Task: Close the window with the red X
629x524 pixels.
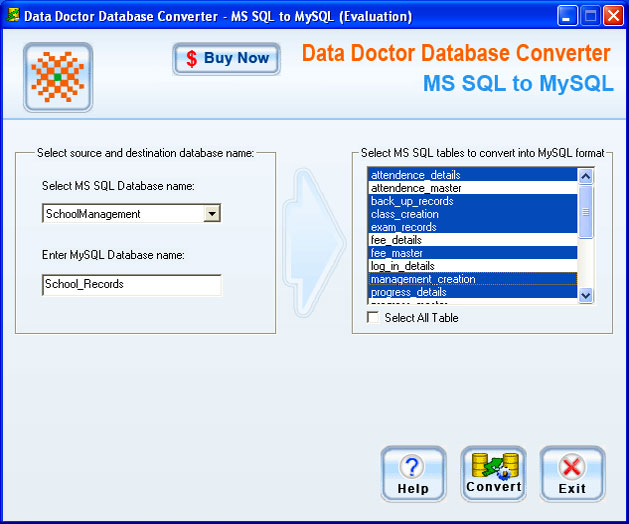Action: click(613, 16)
